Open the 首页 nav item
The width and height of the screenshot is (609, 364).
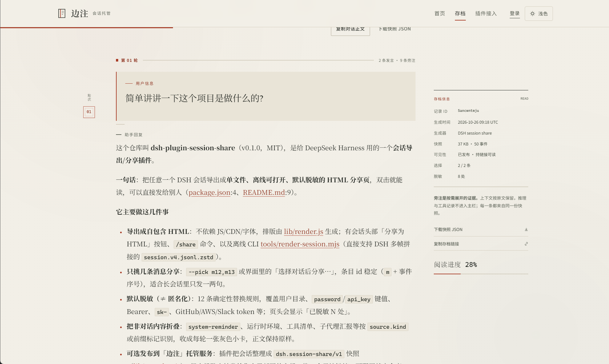[x=440, y=13]
